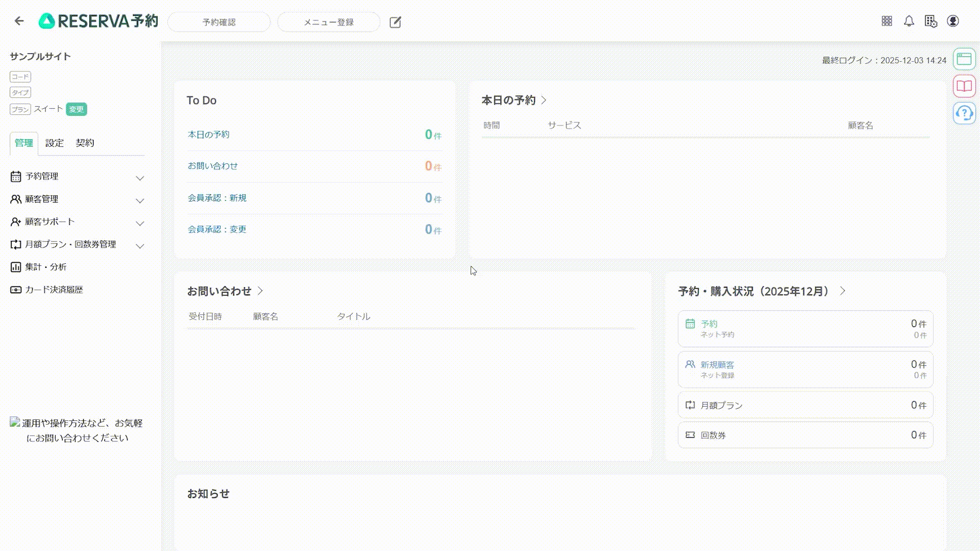
Task: Open お問い合わせ panel arrow
Action: point(260,291)
